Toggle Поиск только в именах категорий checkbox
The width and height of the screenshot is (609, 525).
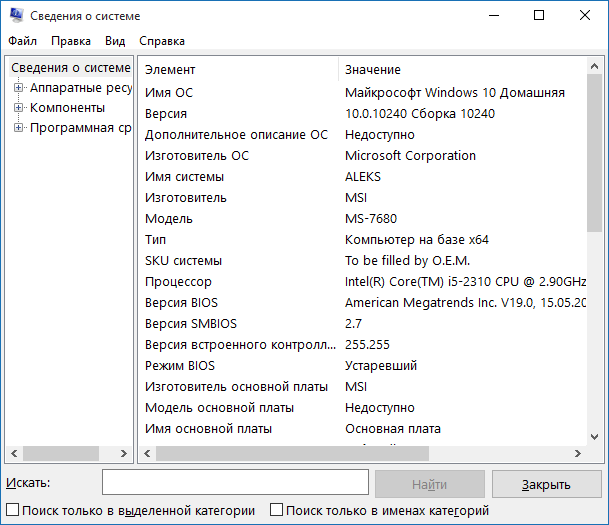pos(277,510)
